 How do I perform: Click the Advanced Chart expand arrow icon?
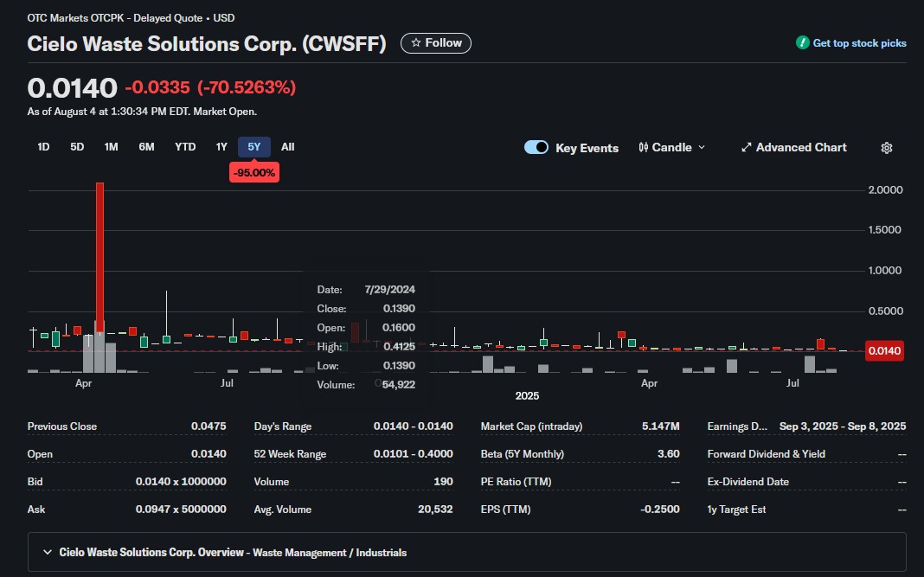coord(746,147)
